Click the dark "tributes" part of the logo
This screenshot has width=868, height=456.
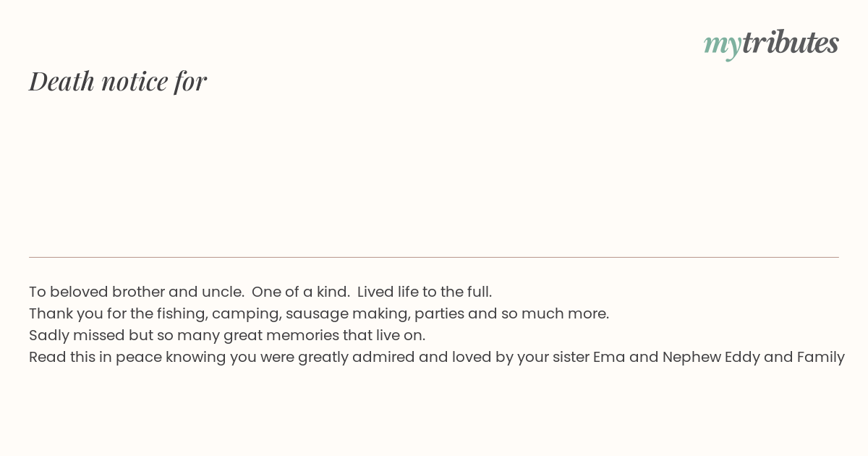coord(791,43)
